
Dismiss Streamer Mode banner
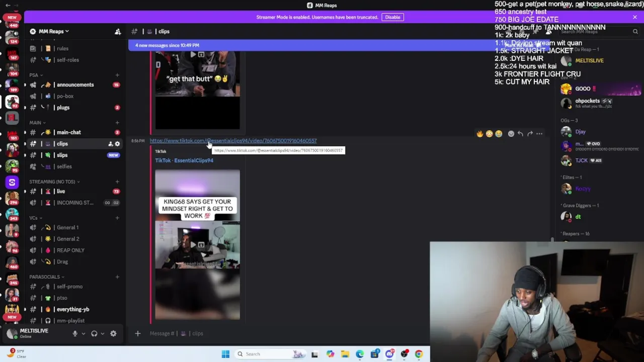point(635,17)
